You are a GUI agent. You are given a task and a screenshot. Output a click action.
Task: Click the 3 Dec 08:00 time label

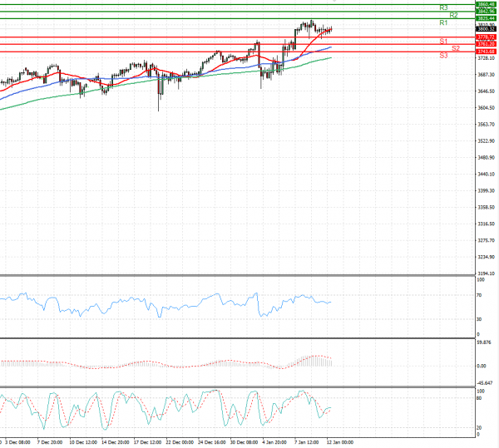[17, 442]
